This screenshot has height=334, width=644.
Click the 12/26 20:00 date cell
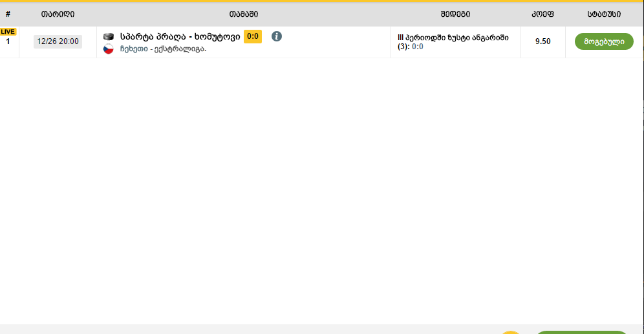click(x=58, y=41)
